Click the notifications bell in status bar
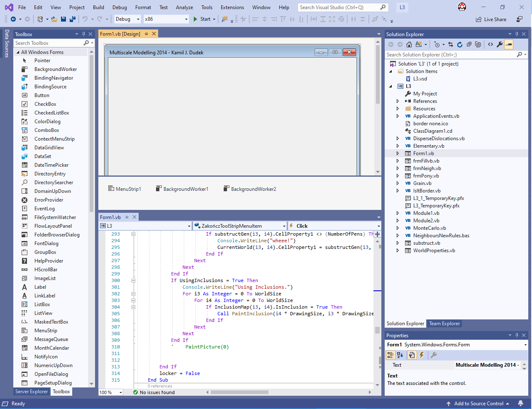532x409 pixels. [x=520, y=404]
